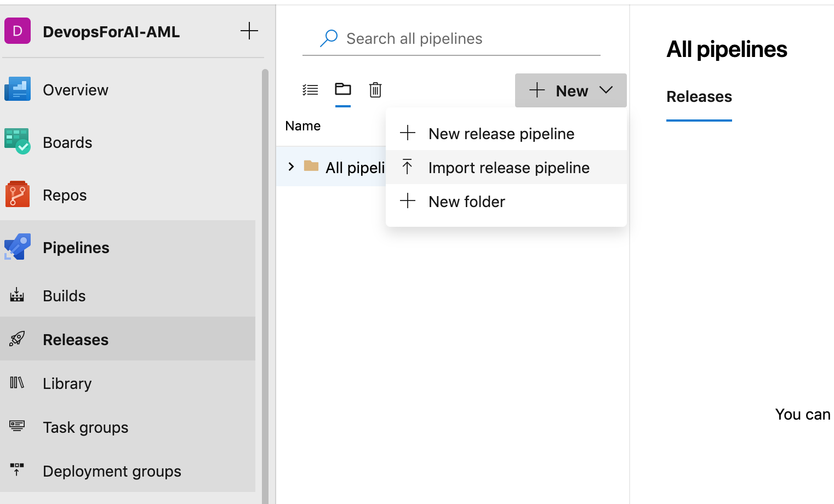This screenshot has width=834, height=504.
Task: Open Library under Pipelines
Action: [x=67, y=383]
